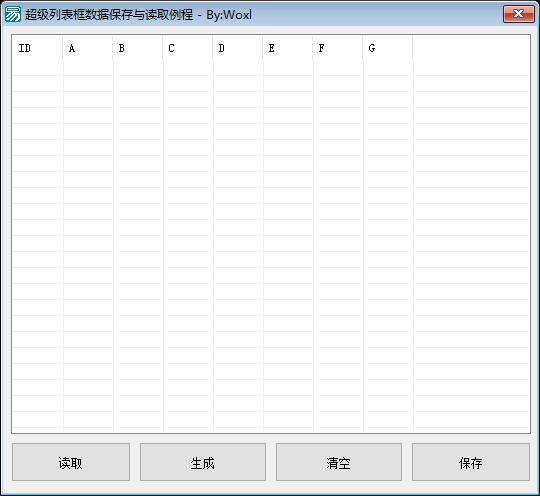Viewport: 540px width, 496px height.
Task: Click an empty cell under G column
Action: tap(387, 83)
